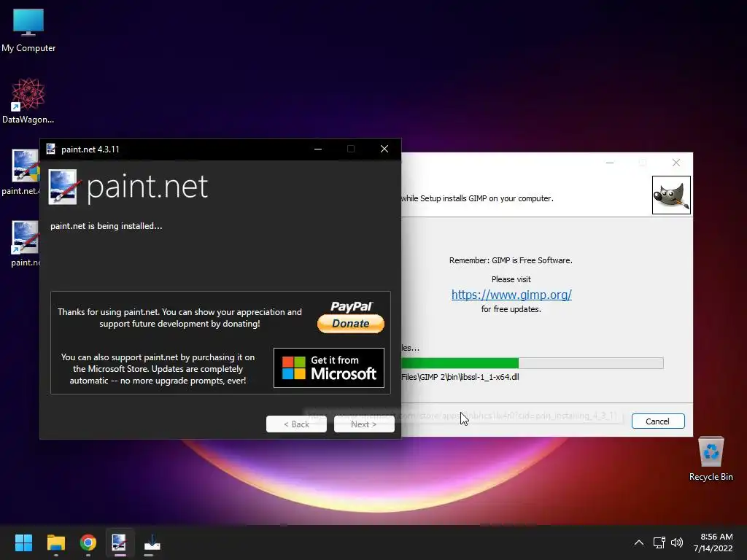
Task: Cancel the GIMP setup installation
Action: (658, 421)
